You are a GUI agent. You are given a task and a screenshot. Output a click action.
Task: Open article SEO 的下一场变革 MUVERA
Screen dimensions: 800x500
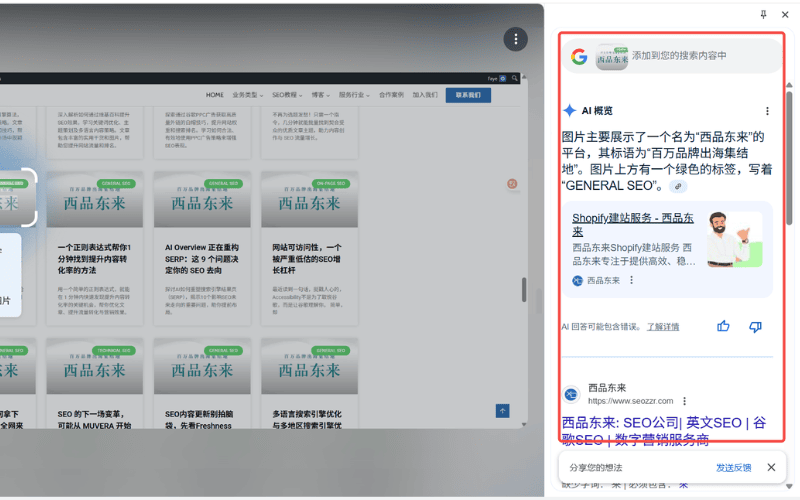(x=94, y=420)
